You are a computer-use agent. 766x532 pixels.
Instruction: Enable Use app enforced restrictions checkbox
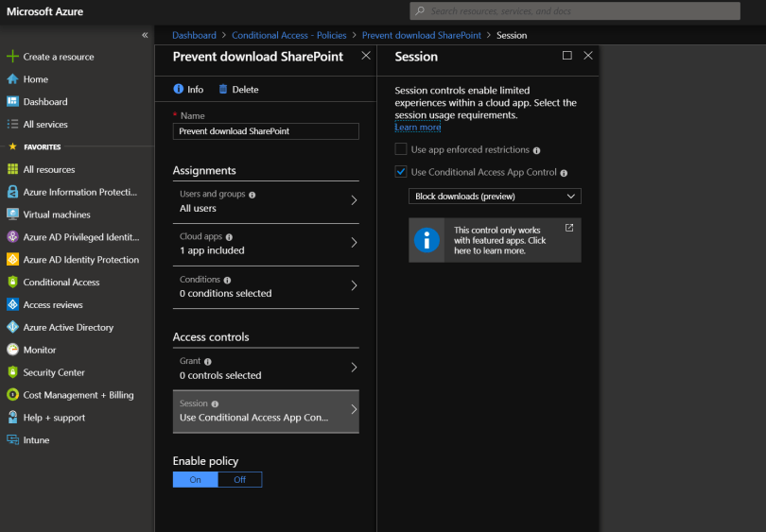pos(401,150)
